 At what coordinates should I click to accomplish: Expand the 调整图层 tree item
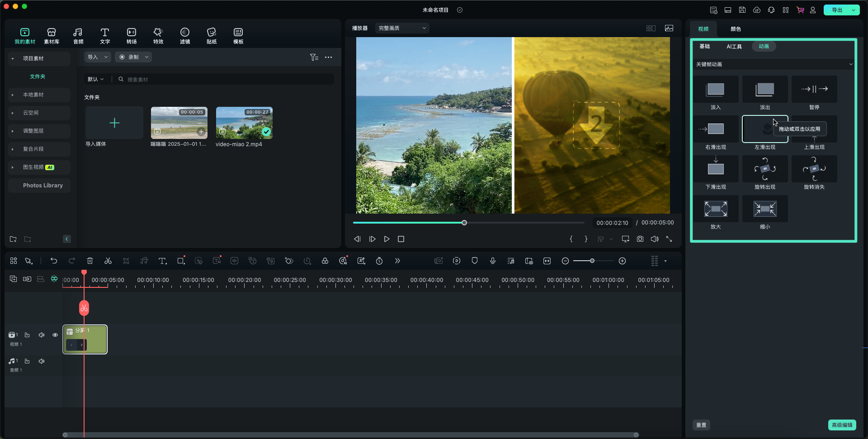[x=13, y=131]
